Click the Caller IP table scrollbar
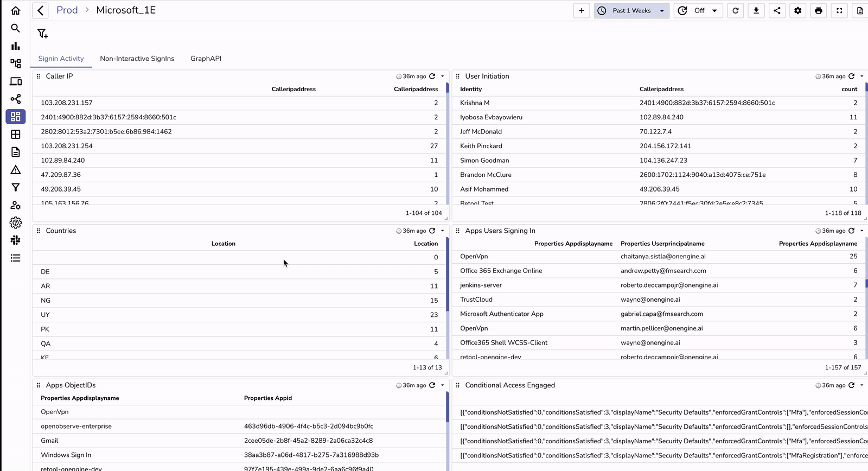Viewport: 868px width, 471px height. [448, 109]
